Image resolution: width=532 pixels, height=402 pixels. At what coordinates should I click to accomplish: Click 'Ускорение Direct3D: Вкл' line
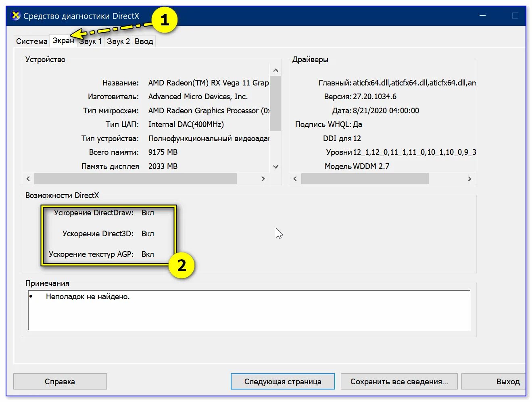click(x=108, y=233)
